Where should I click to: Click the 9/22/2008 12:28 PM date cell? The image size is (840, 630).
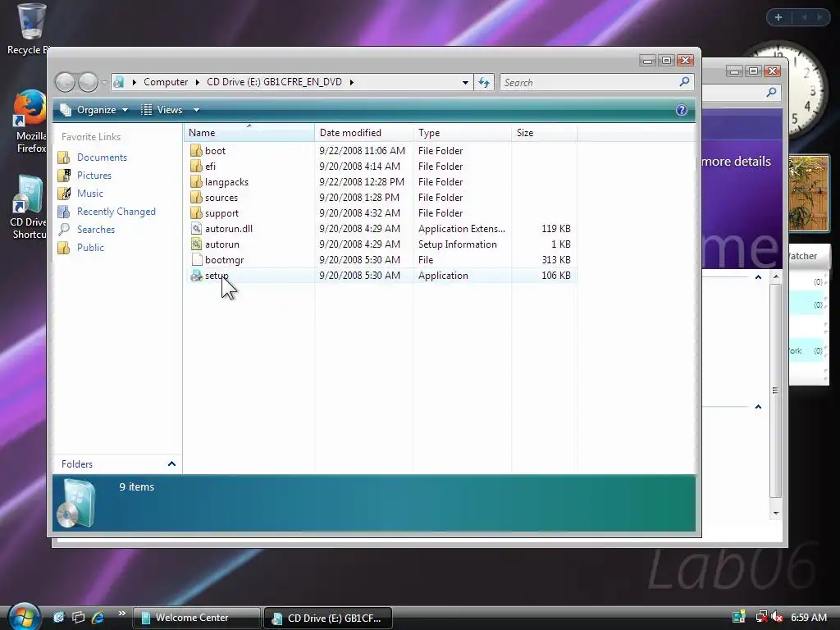(x=362, y=181)
